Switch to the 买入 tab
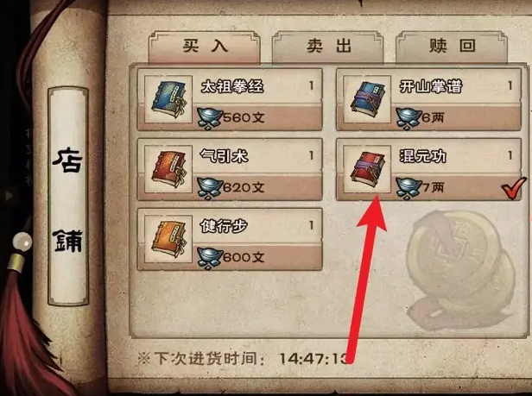This screenshot has height=396, width=532. coord(205,47)
